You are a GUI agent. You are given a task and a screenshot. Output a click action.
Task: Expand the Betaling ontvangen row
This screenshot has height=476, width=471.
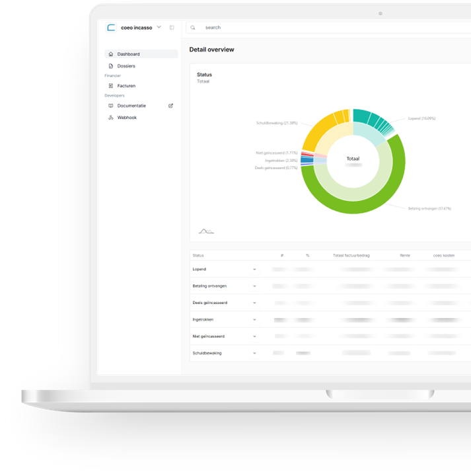[254, 286]
